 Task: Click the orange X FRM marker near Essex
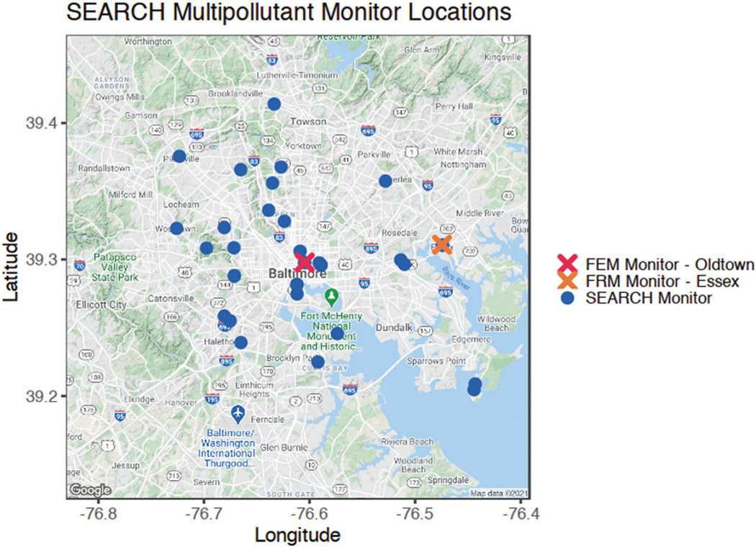point(442,245)
